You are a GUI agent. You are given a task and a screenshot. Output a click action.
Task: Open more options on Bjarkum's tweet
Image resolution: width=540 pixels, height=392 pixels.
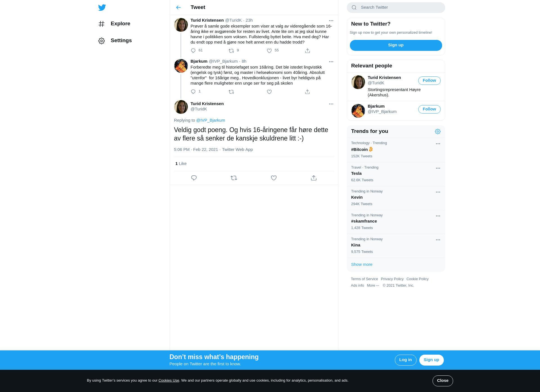pyautogui.click(x=331, y=62)
